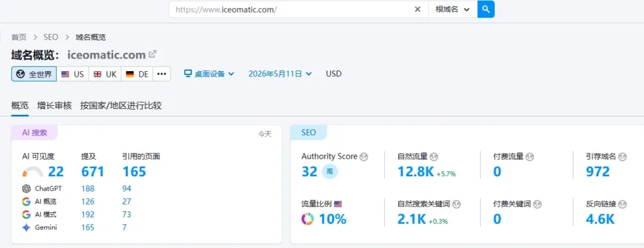Click the USD currency label
Screen dimensions: 644x248
(333, 74)
